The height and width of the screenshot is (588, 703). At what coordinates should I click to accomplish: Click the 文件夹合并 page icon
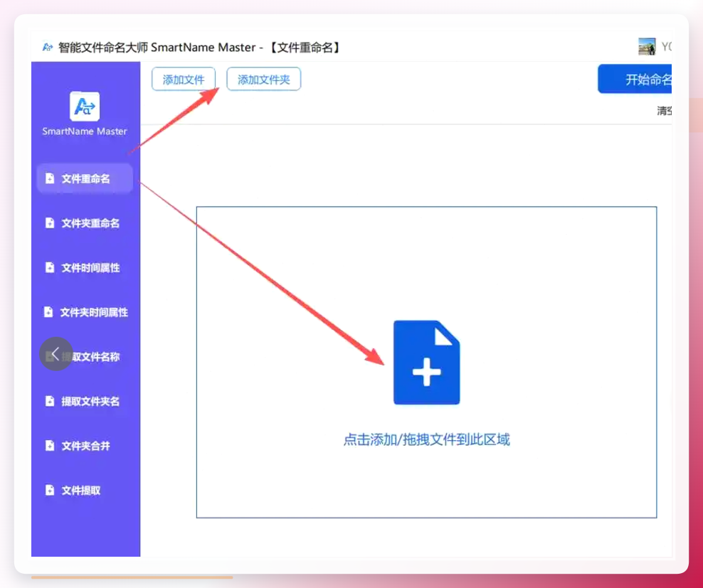(x=50, y=446)
